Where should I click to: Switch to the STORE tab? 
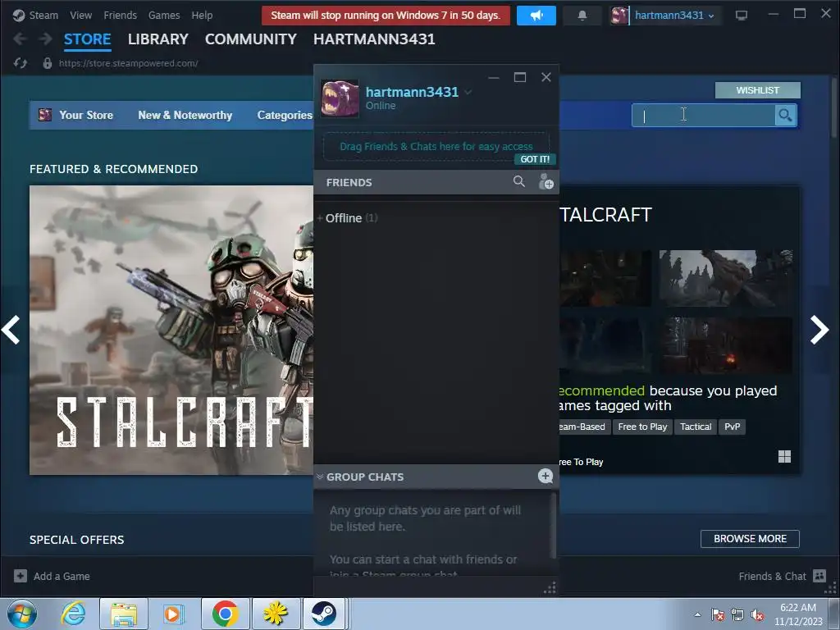[87, 39]
